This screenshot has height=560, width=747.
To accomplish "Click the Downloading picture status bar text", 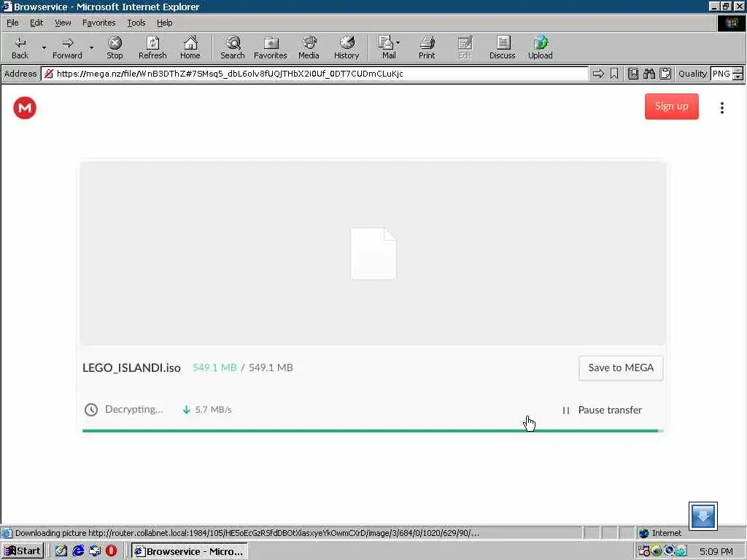I will (x=247, y=533).
